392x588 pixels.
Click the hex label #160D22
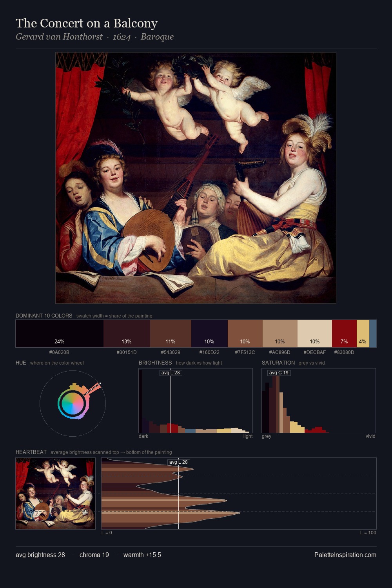209,352
